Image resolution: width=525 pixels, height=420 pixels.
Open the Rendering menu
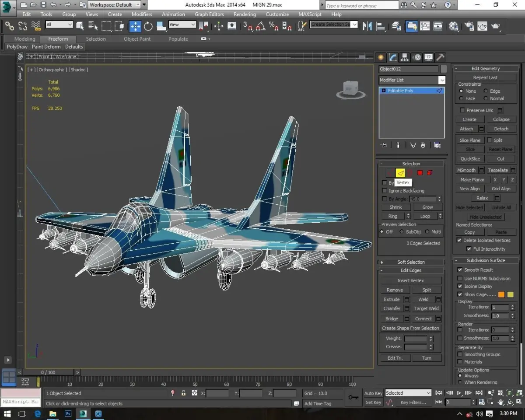point(245,14)
